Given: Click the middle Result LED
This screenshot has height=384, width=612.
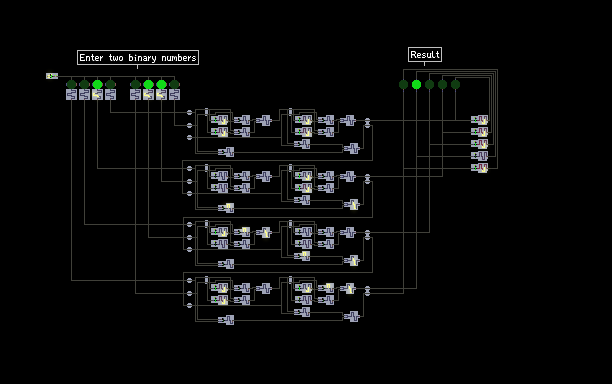Looking at the screenshot, I should pos(429,84).
